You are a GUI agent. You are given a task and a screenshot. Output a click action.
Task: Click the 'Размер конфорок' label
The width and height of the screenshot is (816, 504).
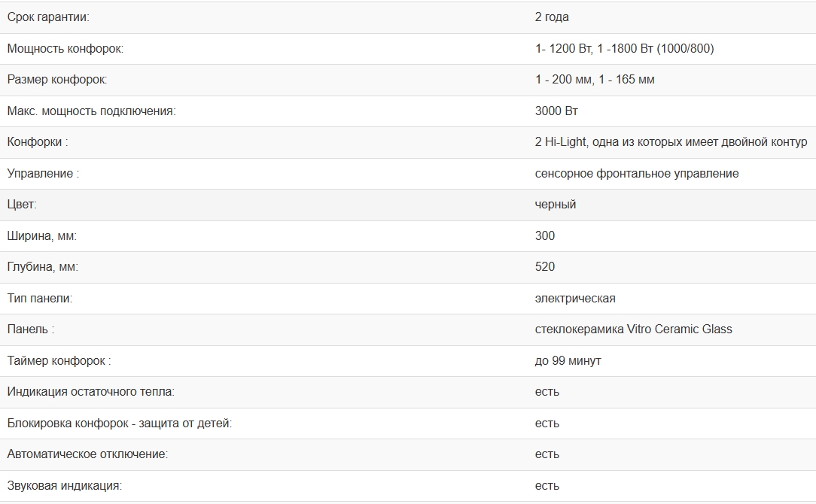[x=56, y=80]
